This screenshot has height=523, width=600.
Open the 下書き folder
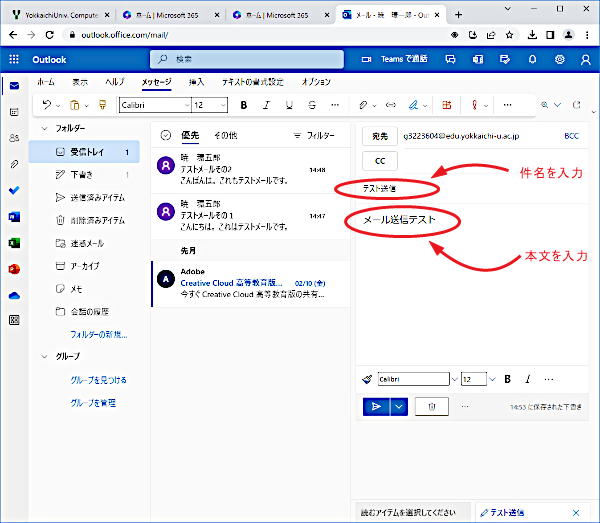84,175
